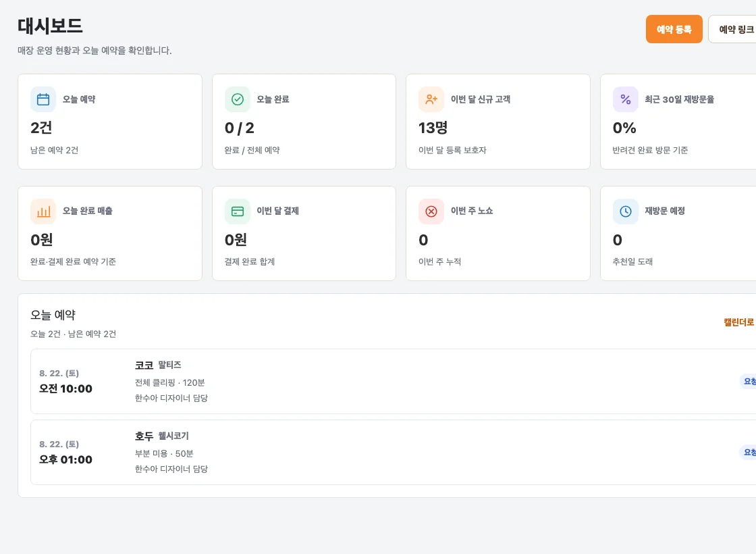
Task: Click the add-user icon for 이번 달 신규 고객
Action: 431,99
